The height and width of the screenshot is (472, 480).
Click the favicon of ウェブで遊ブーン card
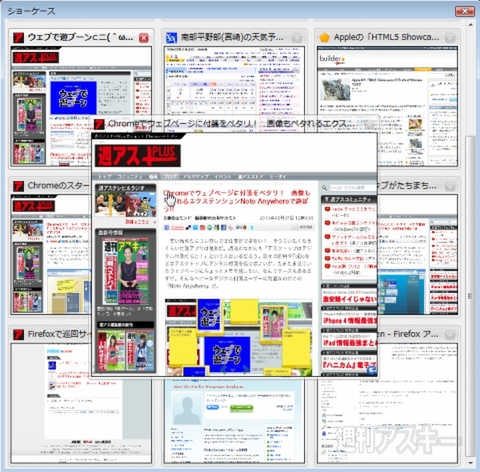18,37
